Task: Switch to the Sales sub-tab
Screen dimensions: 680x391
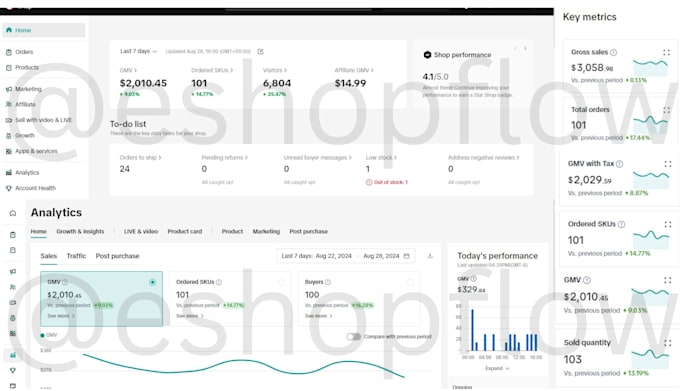Action: click(x=49, y=256)
